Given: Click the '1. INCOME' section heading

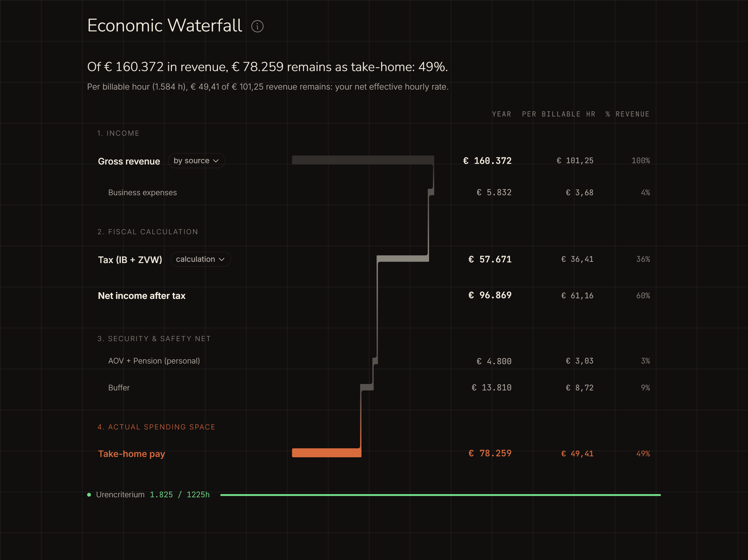Looking at the screenshot, I should [118, 133].
